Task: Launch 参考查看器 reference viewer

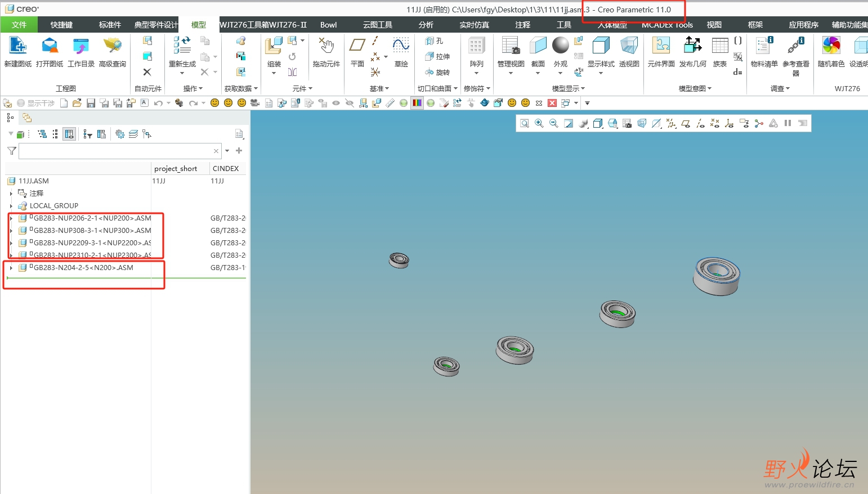Action: (795, 45)
